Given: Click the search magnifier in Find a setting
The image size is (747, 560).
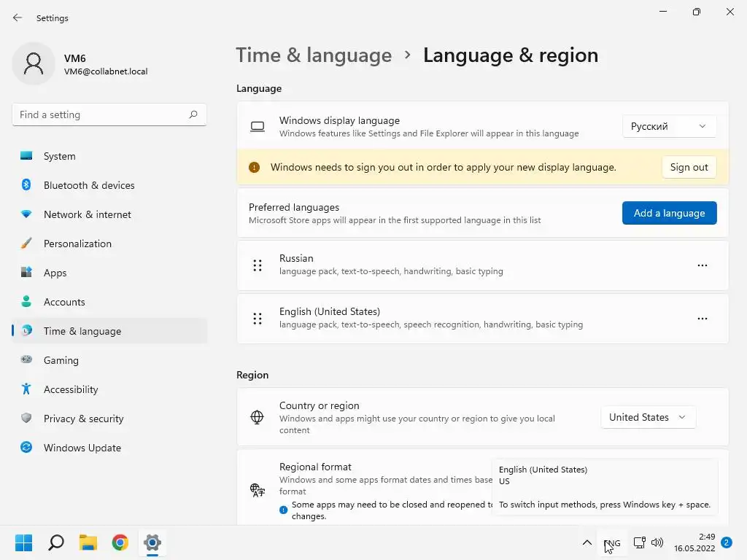Looking at the screenshot, I should (193, 114).
